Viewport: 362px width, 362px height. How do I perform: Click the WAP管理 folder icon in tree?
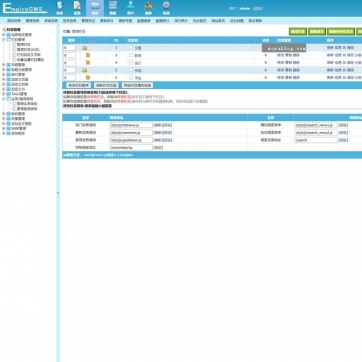[9, 128]
